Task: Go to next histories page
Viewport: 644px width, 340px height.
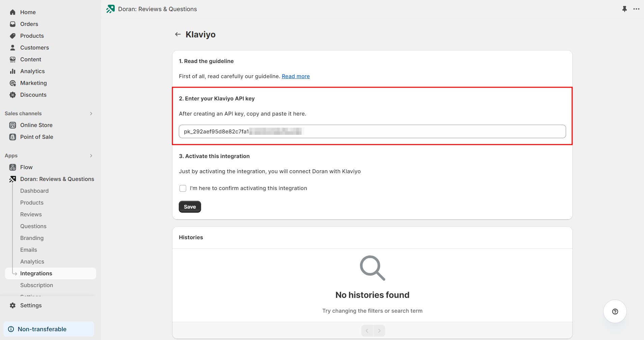Action: point(379,331)
